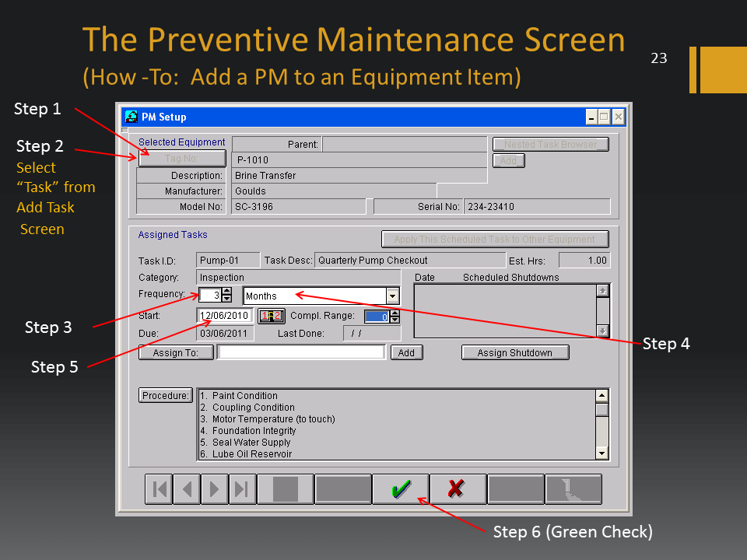Click the manufacturer value Goulds
Image resolution: width=747 pixels, height=560 pixels.
tap(250, 191)
